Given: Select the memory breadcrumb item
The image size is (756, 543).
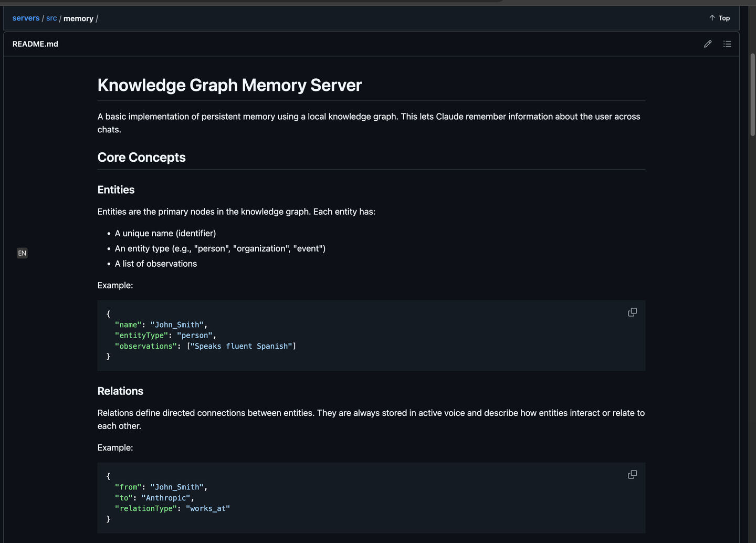Looking at the screenshot, I should point(78,18).
